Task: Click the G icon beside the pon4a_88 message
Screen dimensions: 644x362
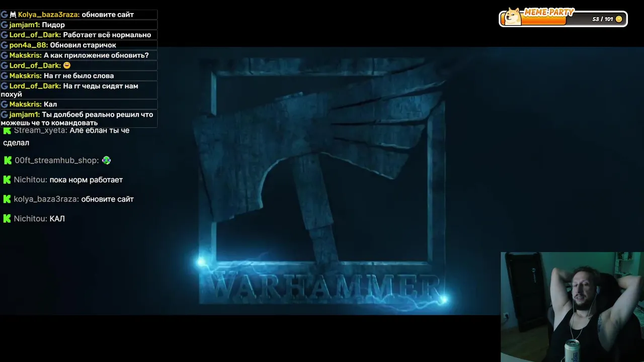Action: 4,45
